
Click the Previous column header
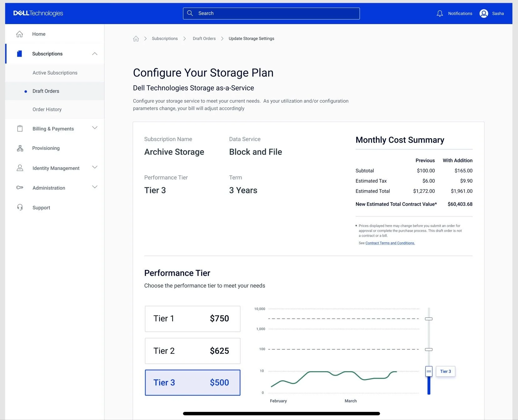[425, 160]
